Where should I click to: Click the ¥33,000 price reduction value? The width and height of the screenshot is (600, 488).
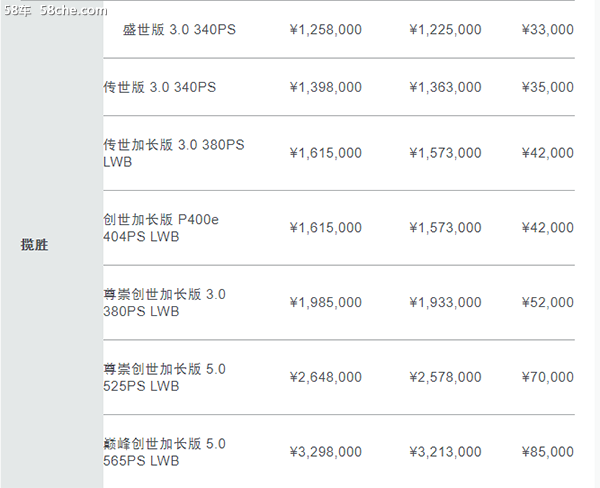(548, 29)
